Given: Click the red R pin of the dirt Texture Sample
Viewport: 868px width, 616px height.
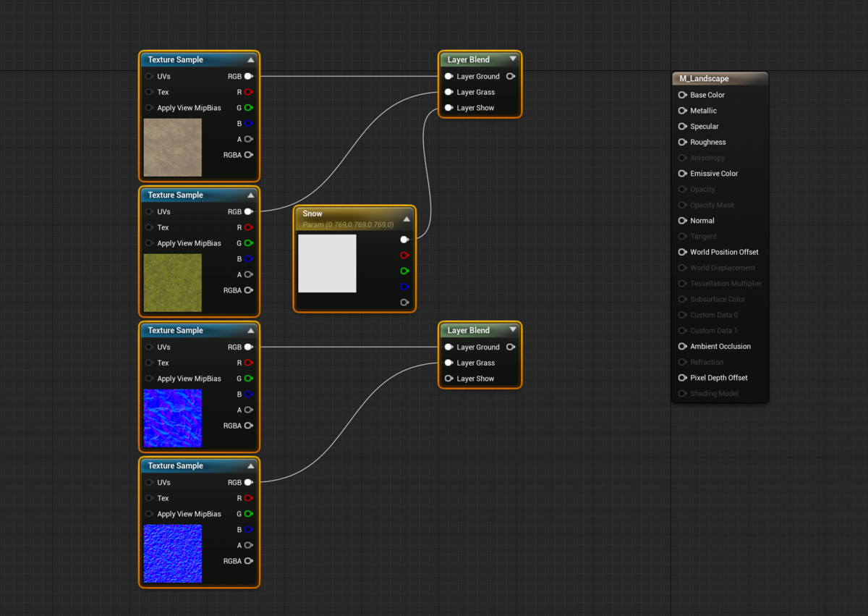Looking at the screenshot, I should [x=249, y=92].
